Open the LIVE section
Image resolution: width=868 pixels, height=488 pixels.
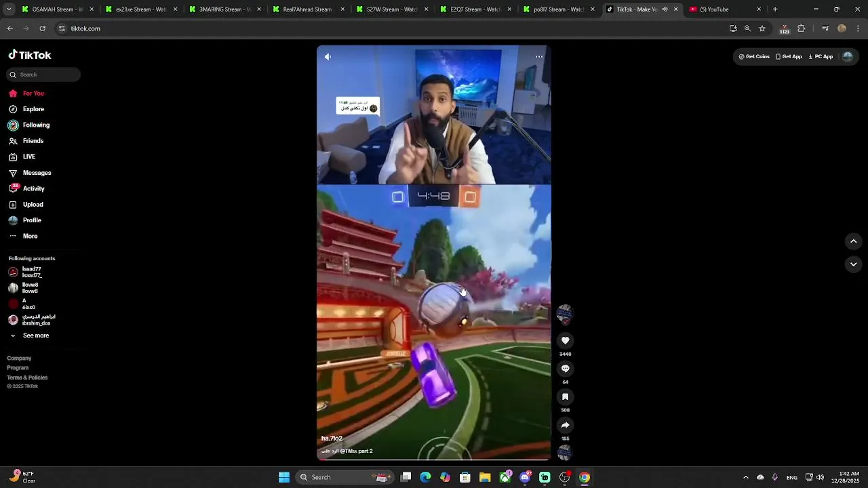(23, 157)
